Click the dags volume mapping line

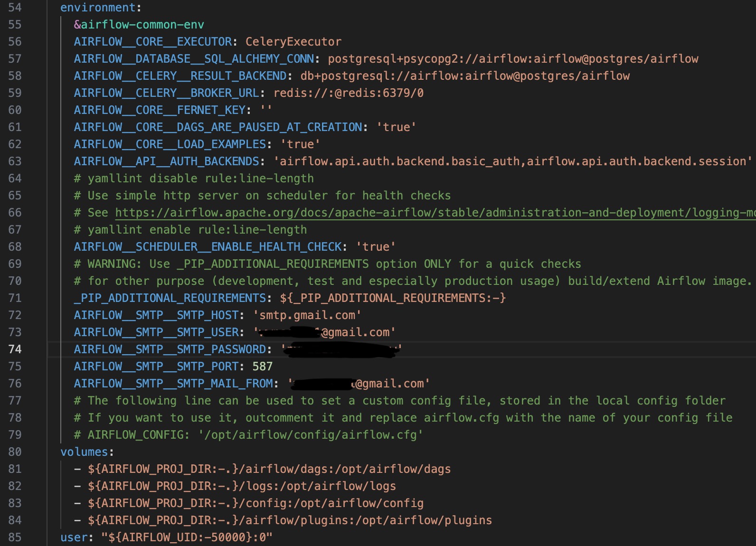263,469
